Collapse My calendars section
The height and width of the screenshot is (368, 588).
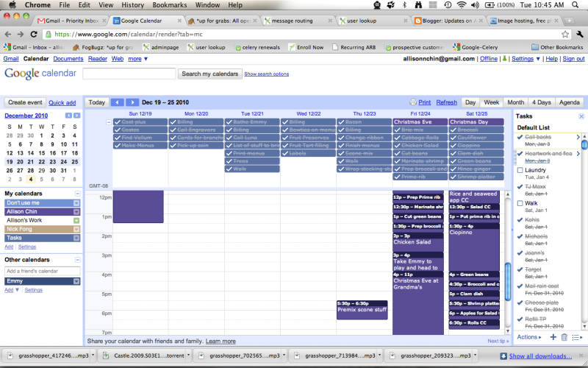point(77,194)
